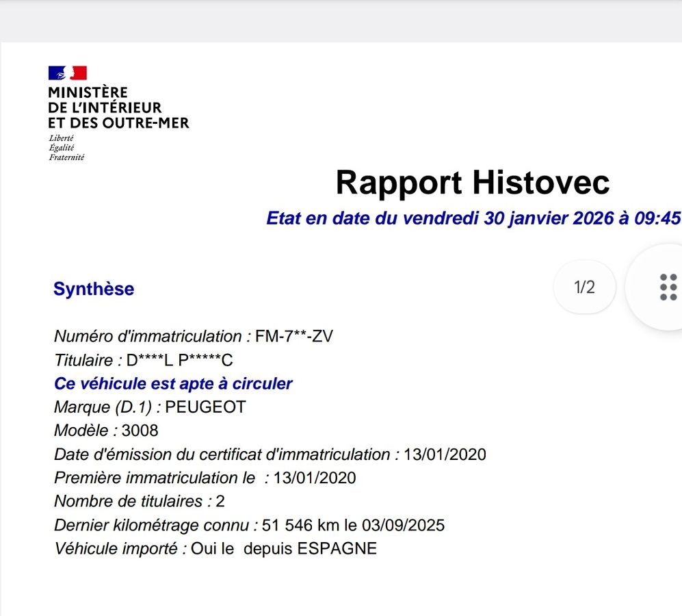Select the blue 'Ce véhicule est apte à circuler' text
The height and width of the screenshot is (616, 682).
pyautogui.click(x=173, y=384)
